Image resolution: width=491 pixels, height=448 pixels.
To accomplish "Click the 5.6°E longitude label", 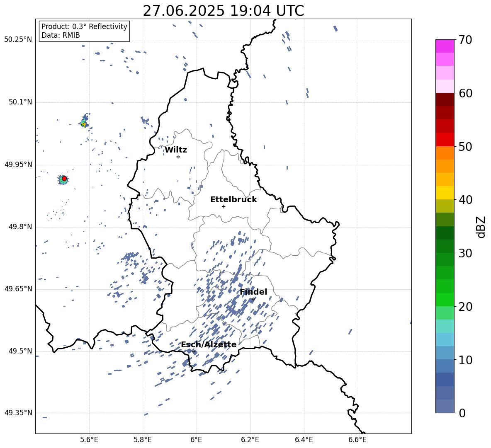I will click(89, 440).
